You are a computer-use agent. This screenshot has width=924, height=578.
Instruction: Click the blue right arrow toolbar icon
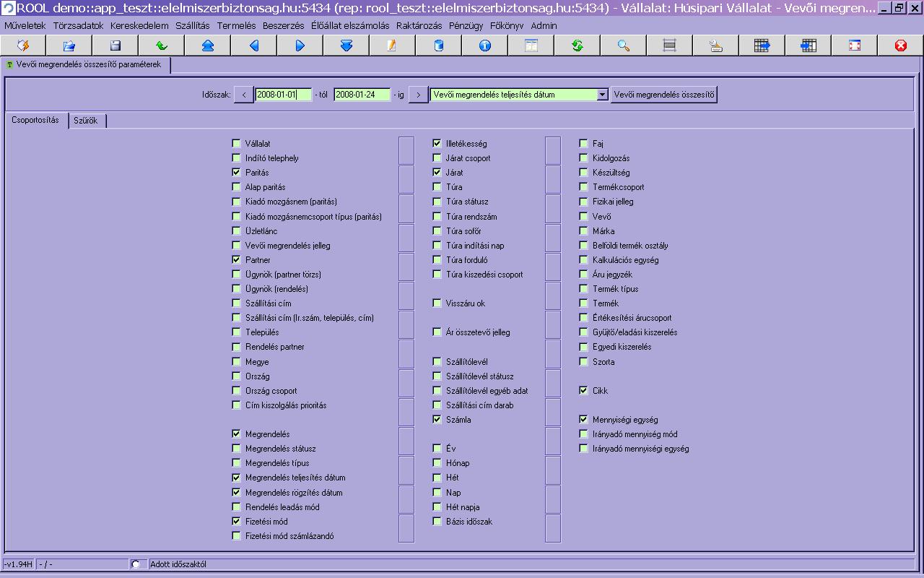click(300, 46)
